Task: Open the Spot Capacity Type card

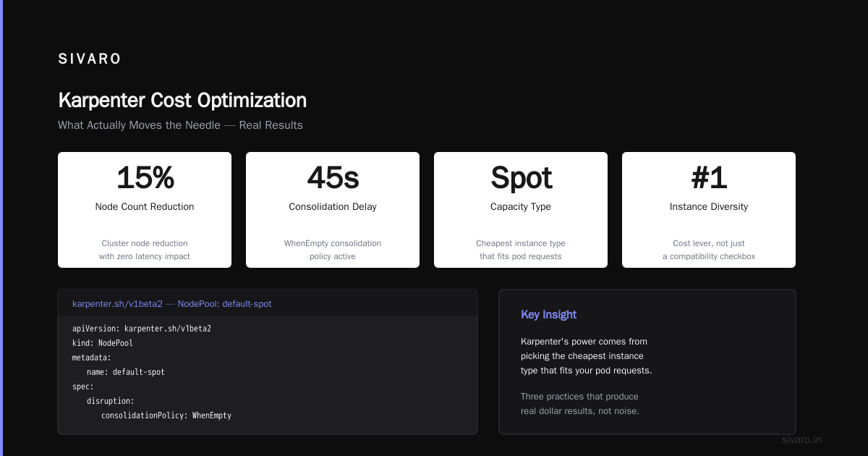Action: click(521, 210)
